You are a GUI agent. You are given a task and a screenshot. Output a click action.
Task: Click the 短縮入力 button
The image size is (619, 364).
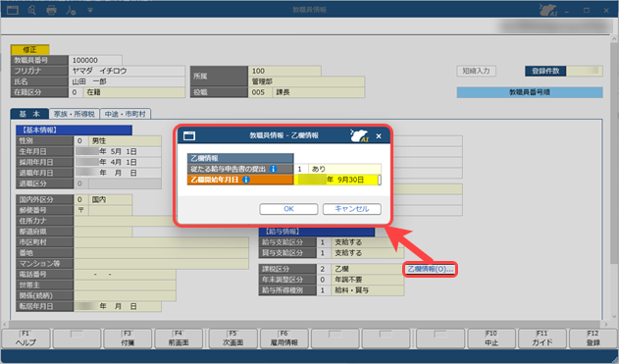tap(476, 71)
